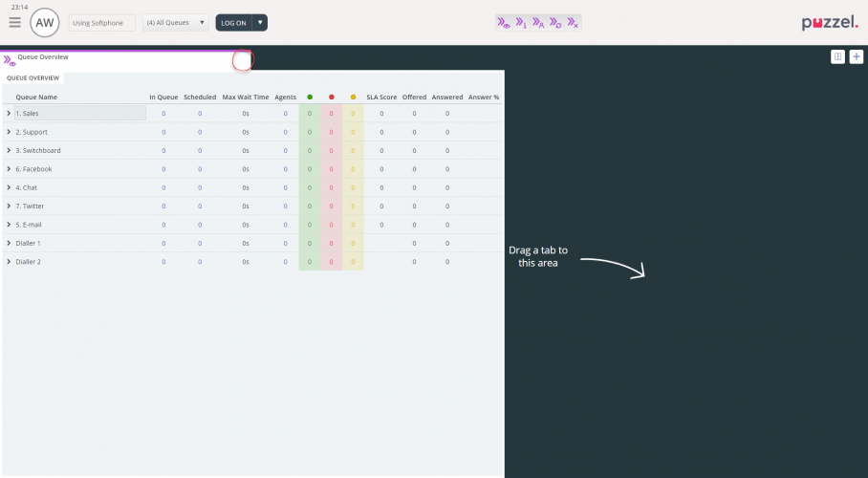Click the agent person shortcut icon
This screenshot has height=478, width=868.
(x=538, y=22)
